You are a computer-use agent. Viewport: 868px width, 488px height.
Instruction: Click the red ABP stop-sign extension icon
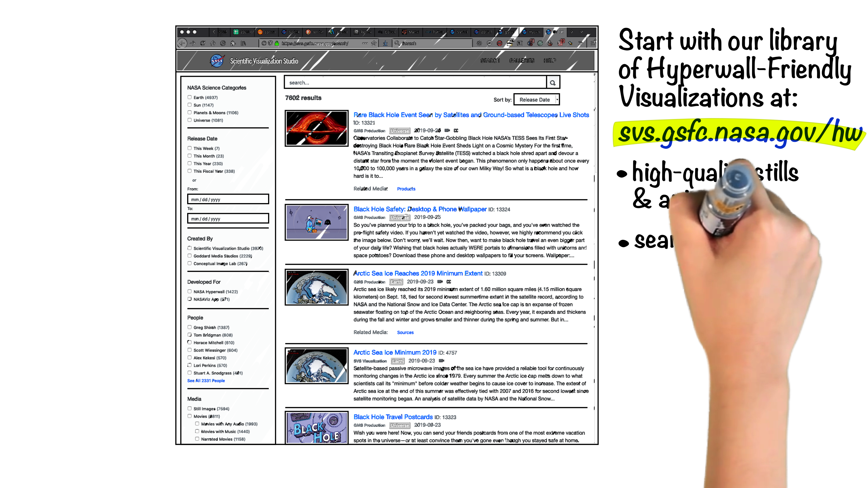[499, 43]
